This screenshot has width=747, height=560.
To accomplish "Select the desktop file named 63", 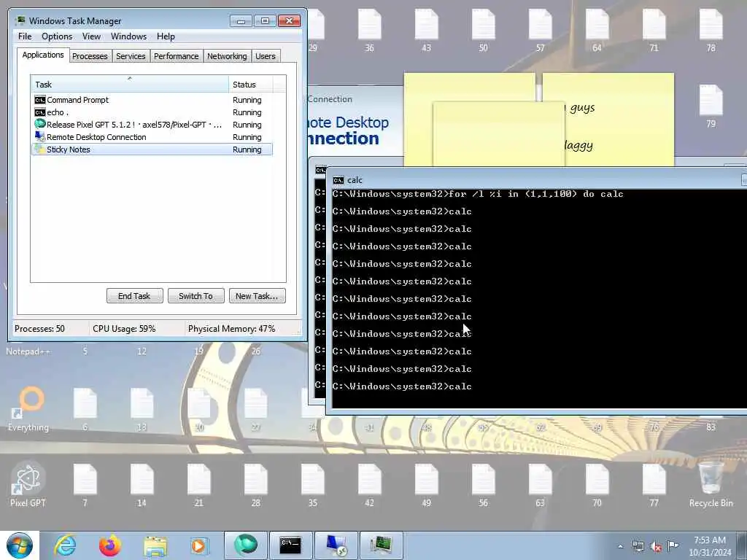I will pos(541,484).
